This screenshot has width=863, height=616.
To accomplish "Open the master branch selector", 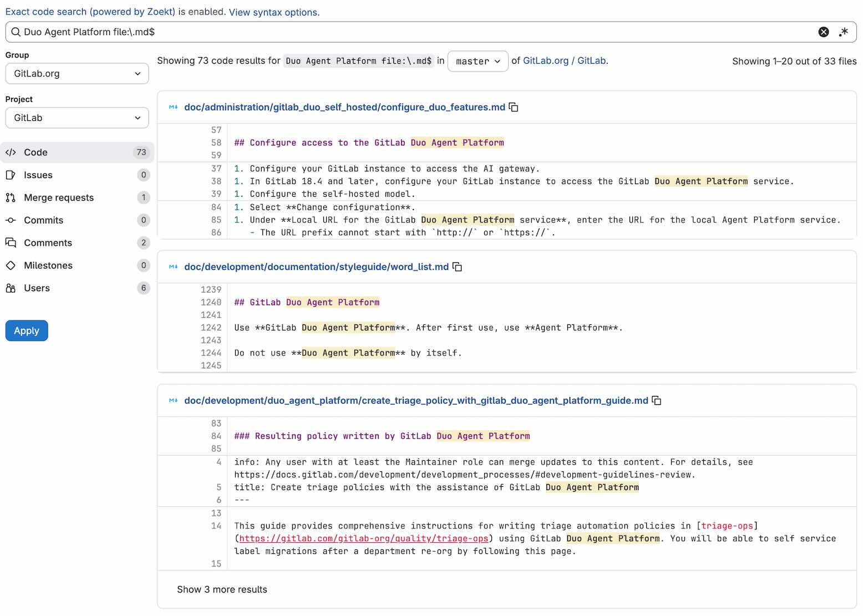I will click(477, 61).
